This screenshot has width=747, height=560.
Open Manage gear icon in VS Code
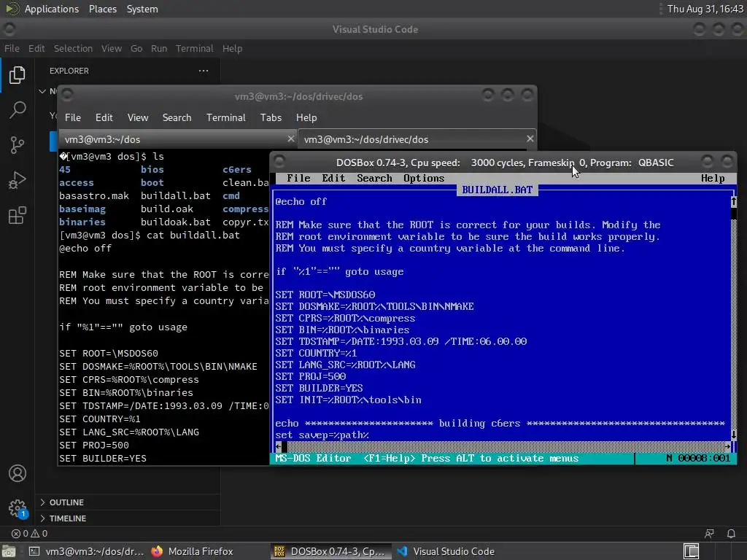tap(18, 508)
